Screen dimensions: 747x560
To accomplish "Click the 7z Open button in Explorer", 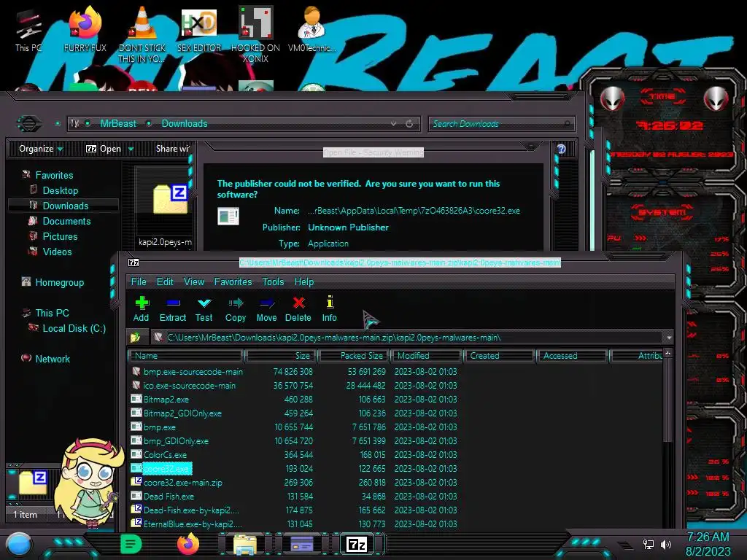I will click(104, 149).
